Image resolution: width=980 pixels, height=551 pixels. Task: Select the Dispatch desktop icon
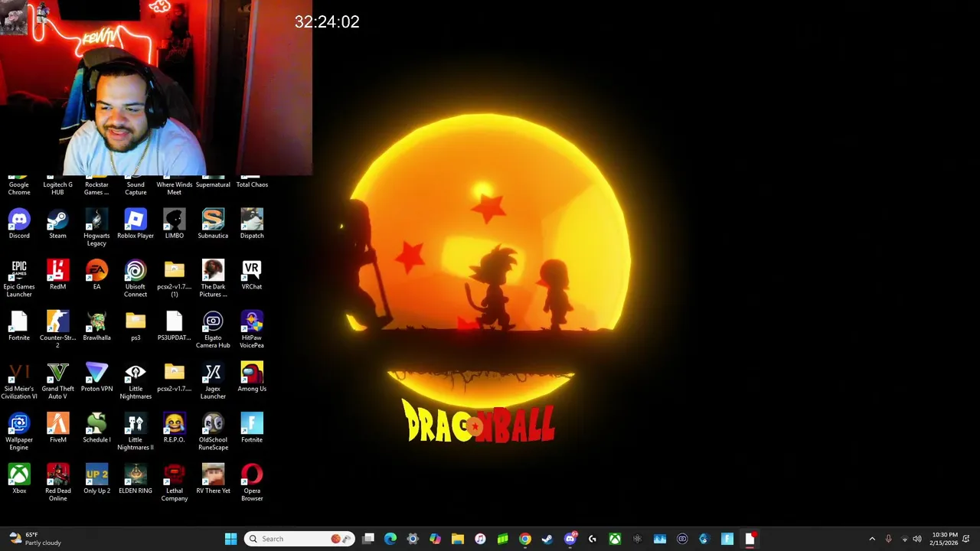[252, 224]
